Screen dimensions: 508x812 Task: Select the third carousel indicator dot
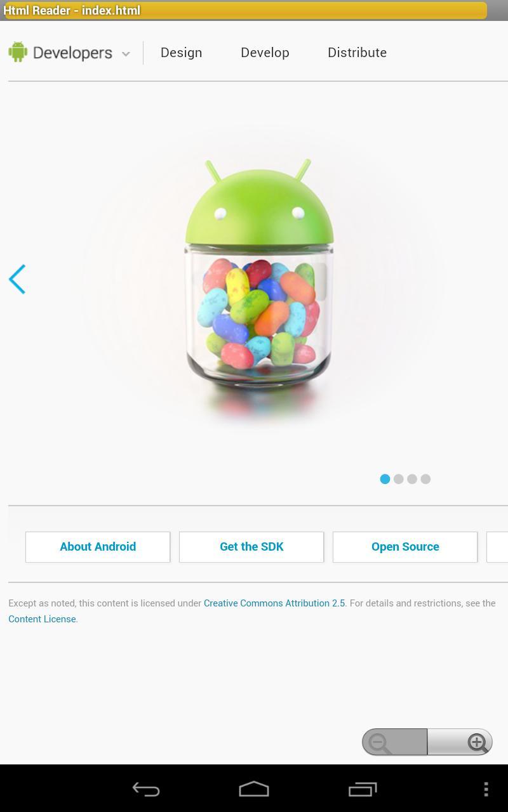coord(412,479)
